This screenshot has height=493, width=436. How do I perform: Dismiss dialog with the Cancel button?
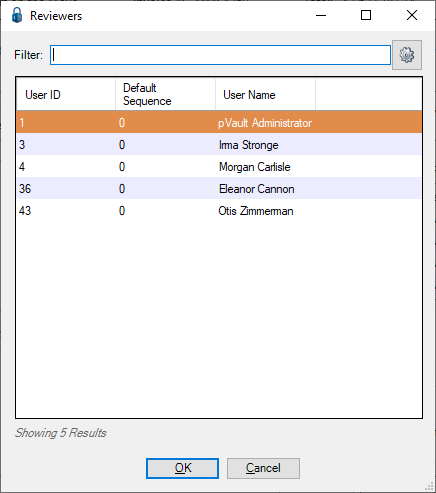263,468
